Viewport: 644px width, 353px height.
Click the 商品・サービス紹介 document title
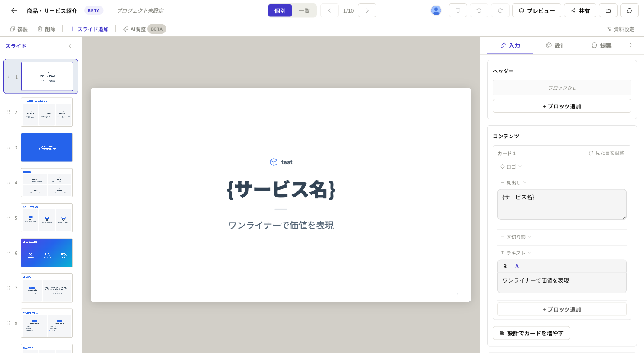click(52, 10)
